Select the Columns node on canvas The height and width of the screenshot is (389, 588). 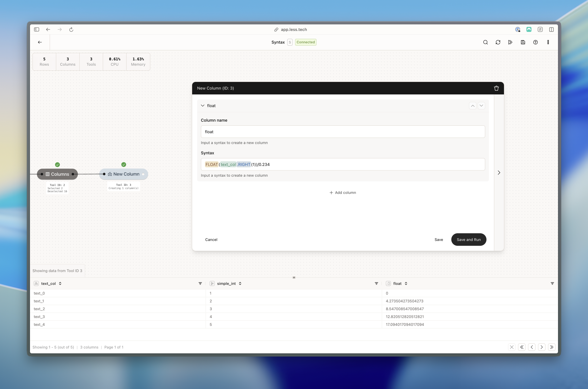coord(57,174)
